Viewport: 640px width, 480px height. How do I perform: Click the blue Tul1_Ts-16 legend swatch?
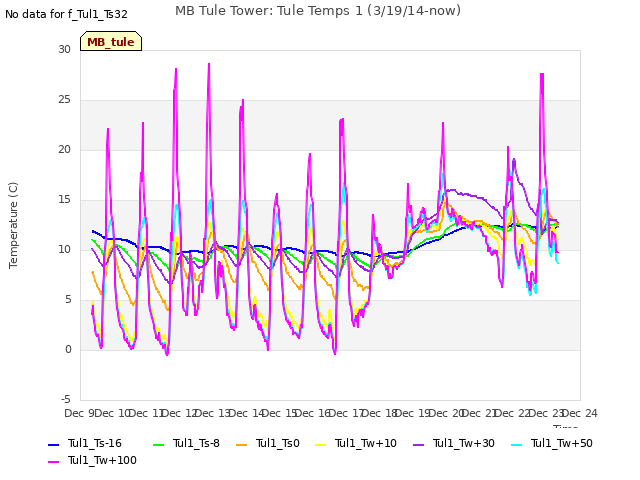pos(54,445)
